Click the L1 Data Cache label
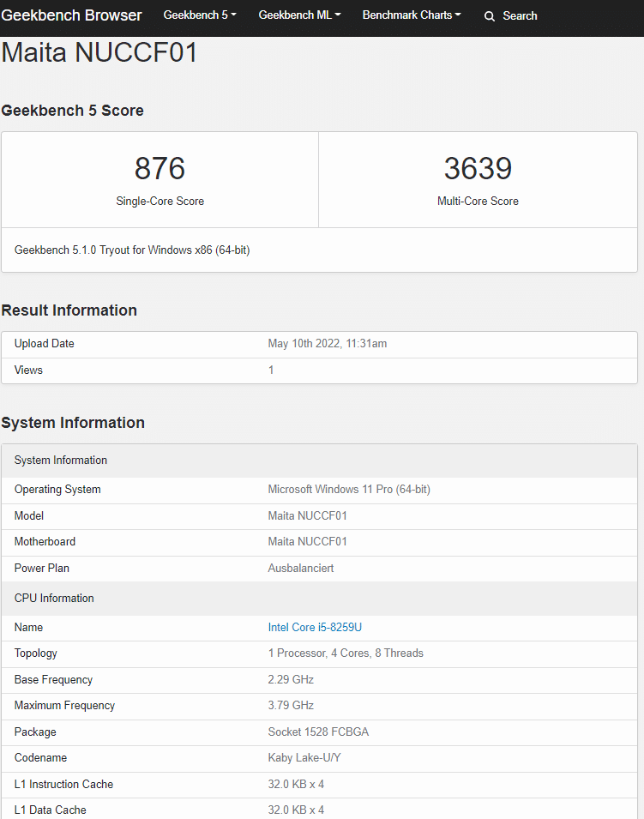The image size is (644, 819). (x=50, y=810)
